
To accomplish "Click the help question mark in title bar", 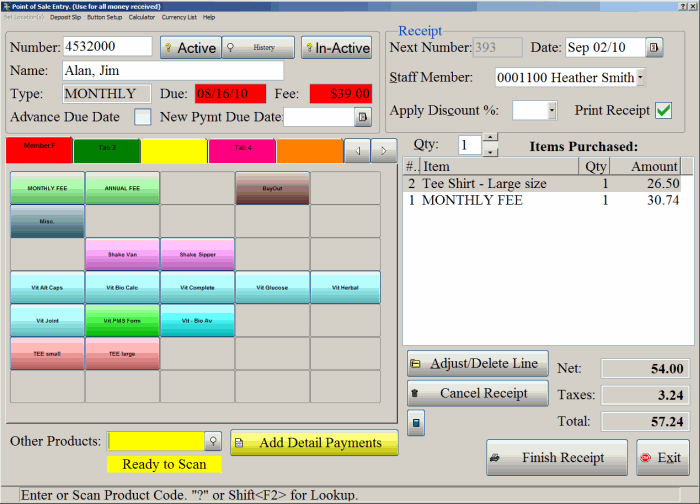I will 683,6.
